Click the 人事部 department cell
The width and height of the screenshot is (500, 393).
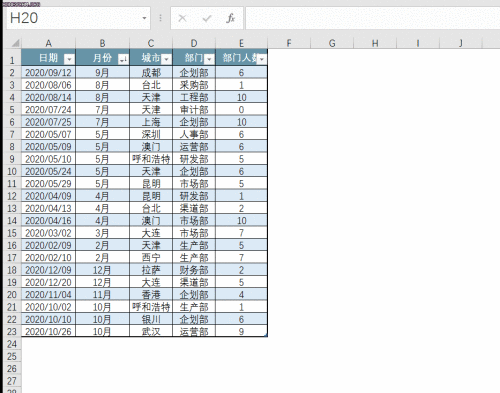coord(194,134)
